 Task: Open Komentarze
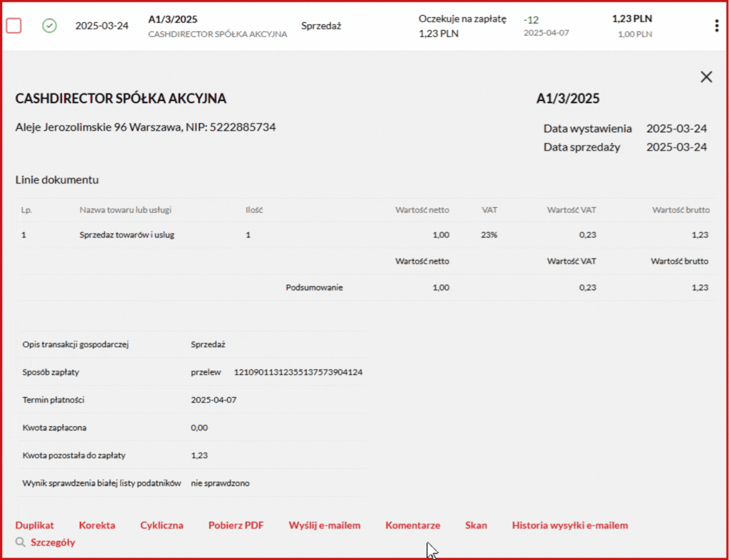pos(413,525)
